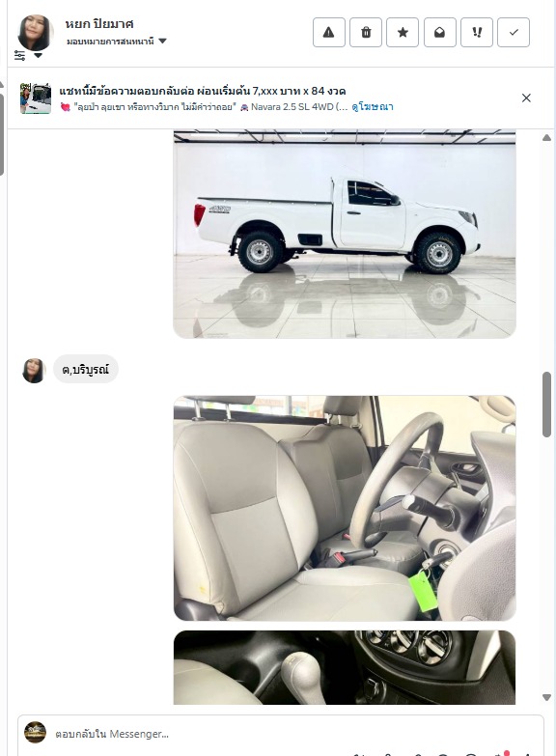Open the มอบหมายการสนทนานี้ assignment dropdown

coord(116,42)
